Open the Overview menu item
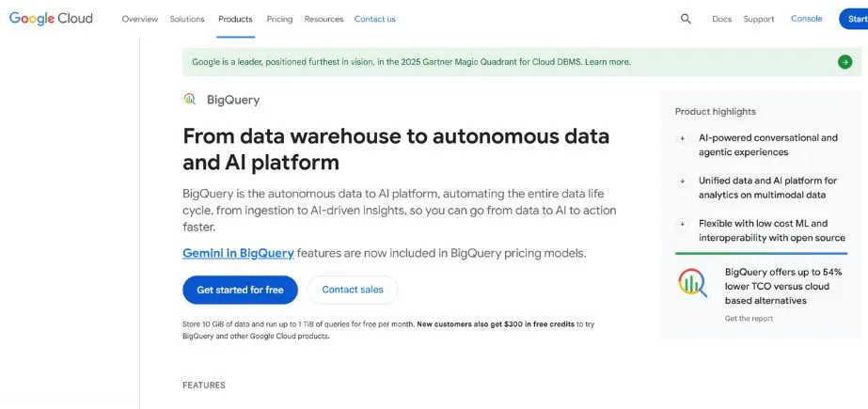The image size is (868, 409). [x=140, y=19]
